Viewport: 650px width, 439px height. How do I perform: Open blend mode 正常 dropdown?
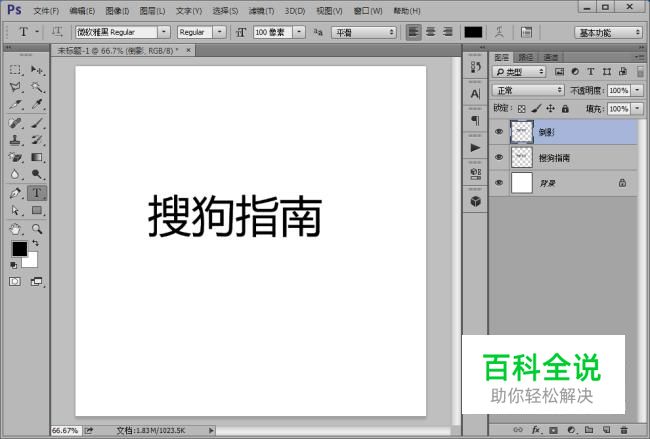pyautogui.click(x=528, y=90)
